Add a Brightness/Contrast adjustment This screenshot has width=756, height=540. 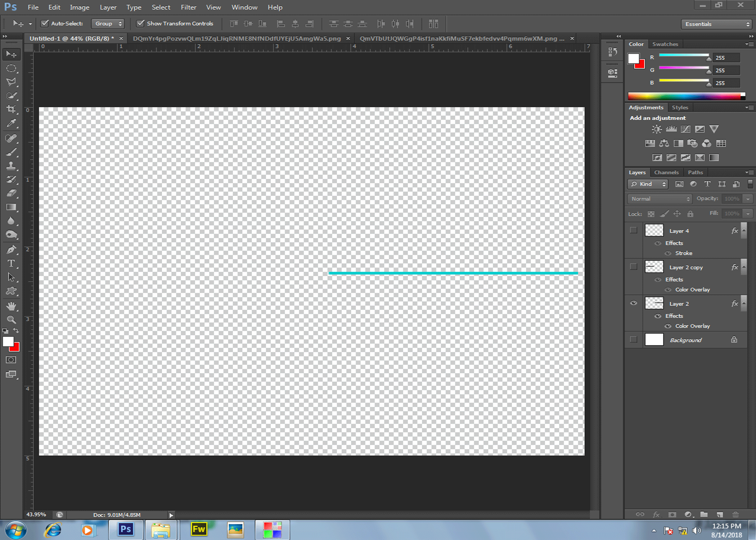tap(657, 129)
